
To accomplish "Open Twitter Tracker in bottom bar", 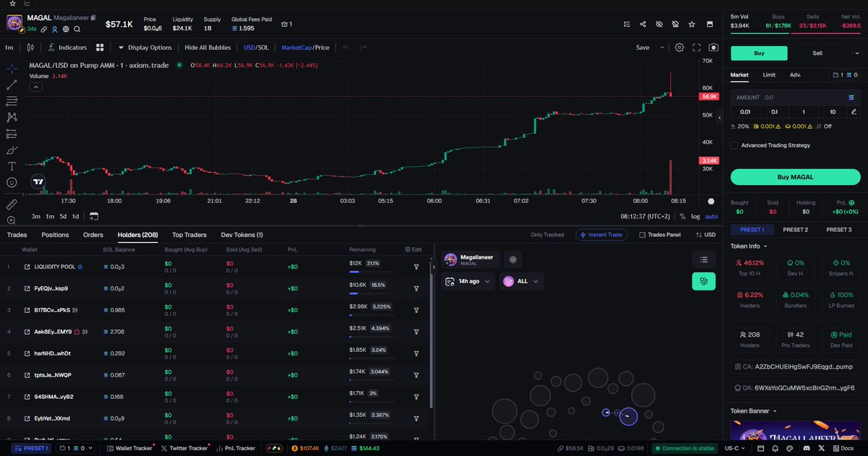I will [x=184, y=448].
